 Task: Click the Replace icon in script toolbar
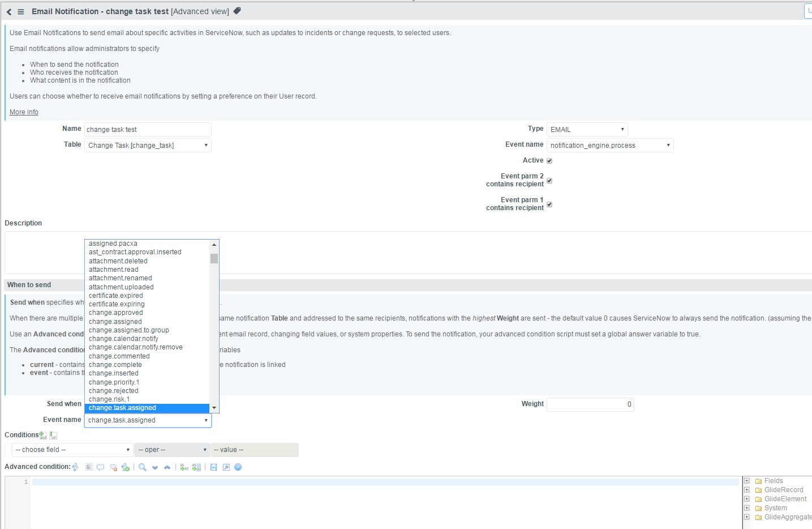pyautogui.click(x=184, y=467)
